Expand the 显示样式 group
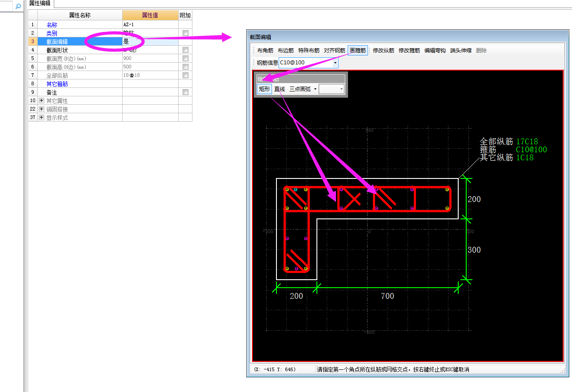 point(42,118)
